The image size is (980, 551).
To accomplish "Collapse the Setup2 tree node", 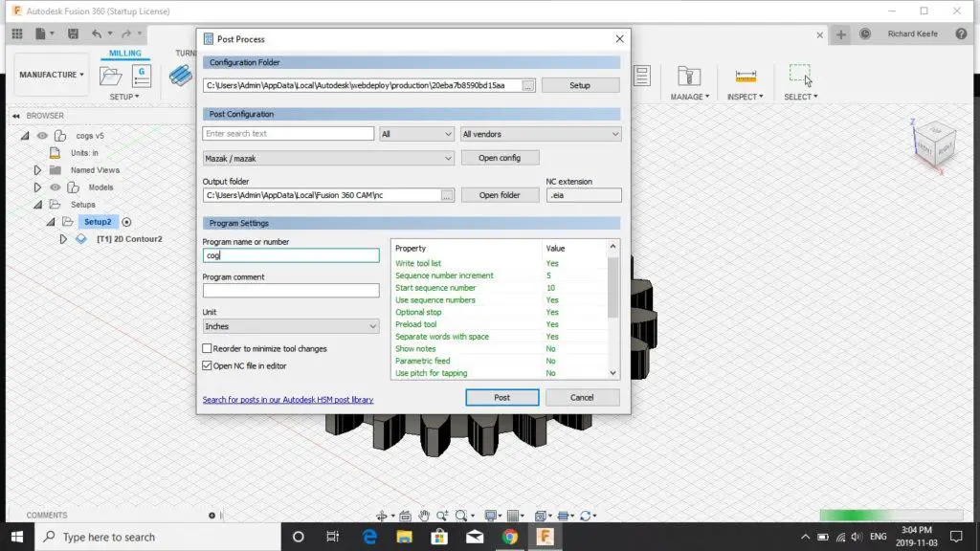I will pyautogui.click(x=51, y=222).
